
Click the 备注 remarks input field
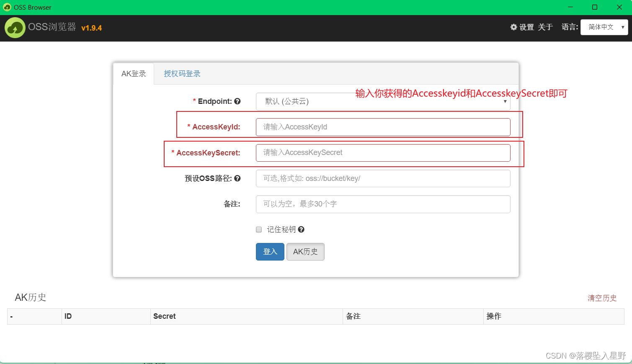point(382,204)
